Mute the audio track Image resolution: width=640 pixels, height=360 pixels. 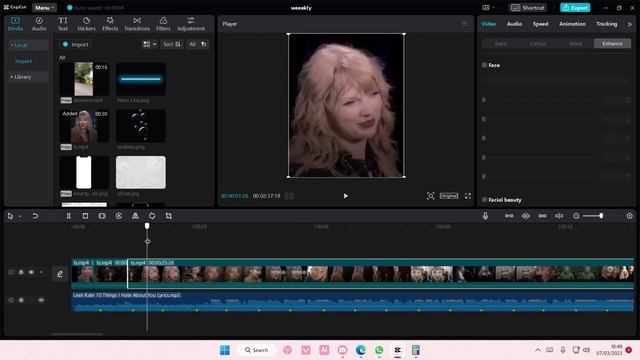pyautogui.click(x=41, y=300)
